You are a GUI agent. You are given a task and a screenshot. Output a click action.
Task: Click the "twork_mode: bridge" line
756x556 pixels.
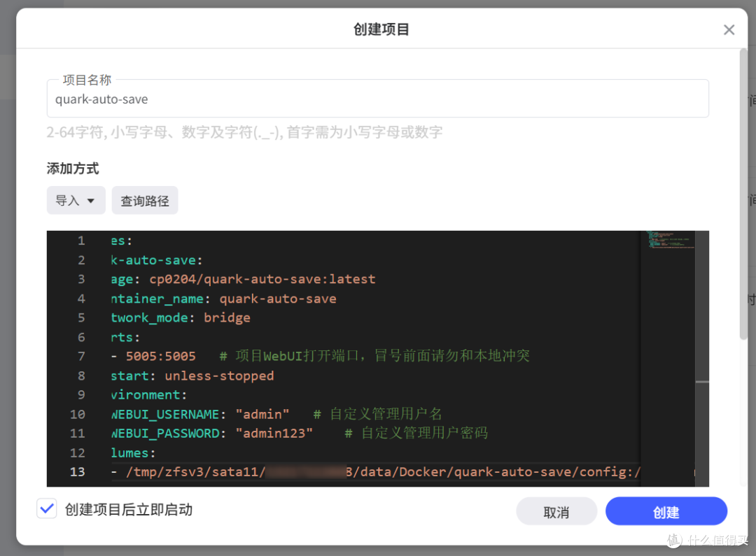tap(181, 318)
